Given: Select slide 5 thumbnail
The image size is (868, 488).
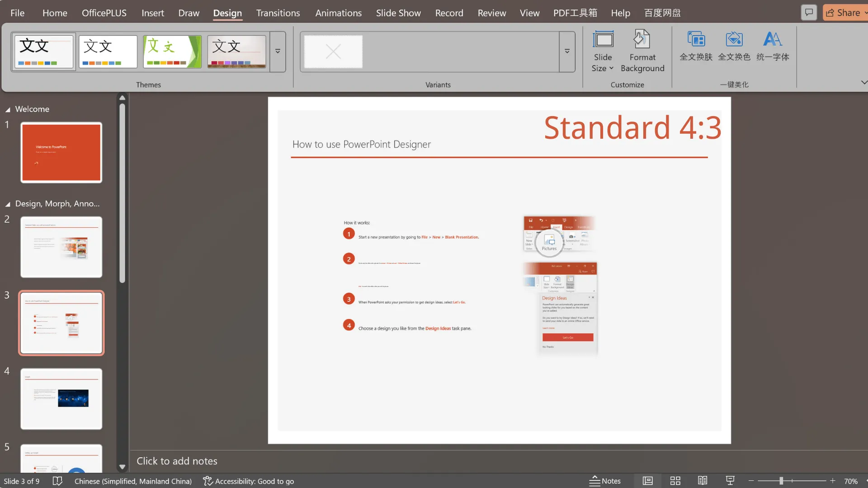Looking at the screenshot, I should click(x=61, y=458).
